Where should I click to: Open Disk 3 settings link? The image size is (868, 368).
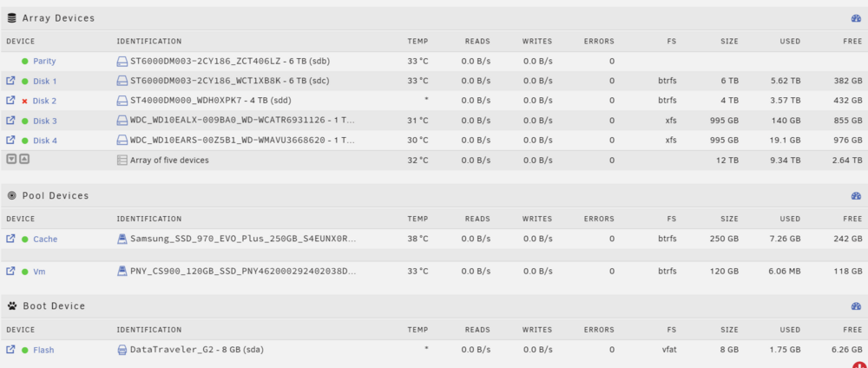point(45,122)
